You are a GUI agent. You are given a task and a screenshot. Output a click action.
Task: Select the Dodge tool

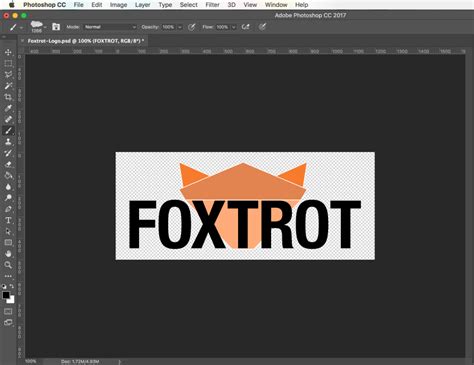tap(8, 198)
